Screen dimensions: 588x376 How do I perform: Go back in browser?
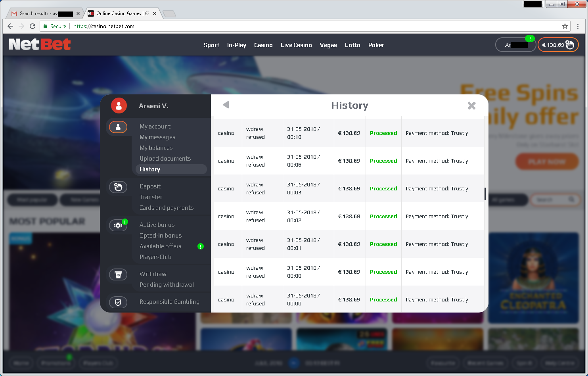pos(10,26)
